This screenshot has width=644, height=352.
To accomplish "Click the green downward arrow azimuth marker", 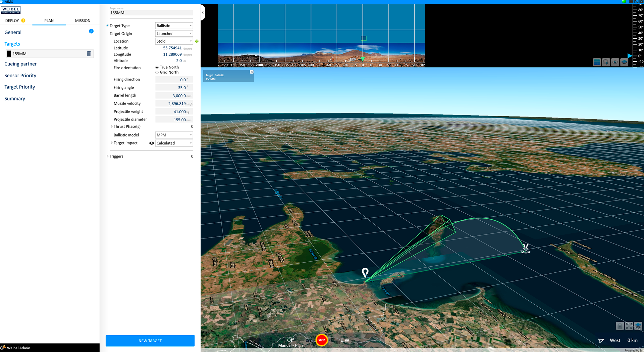I will pyautogui.click(x=363, y=59).
